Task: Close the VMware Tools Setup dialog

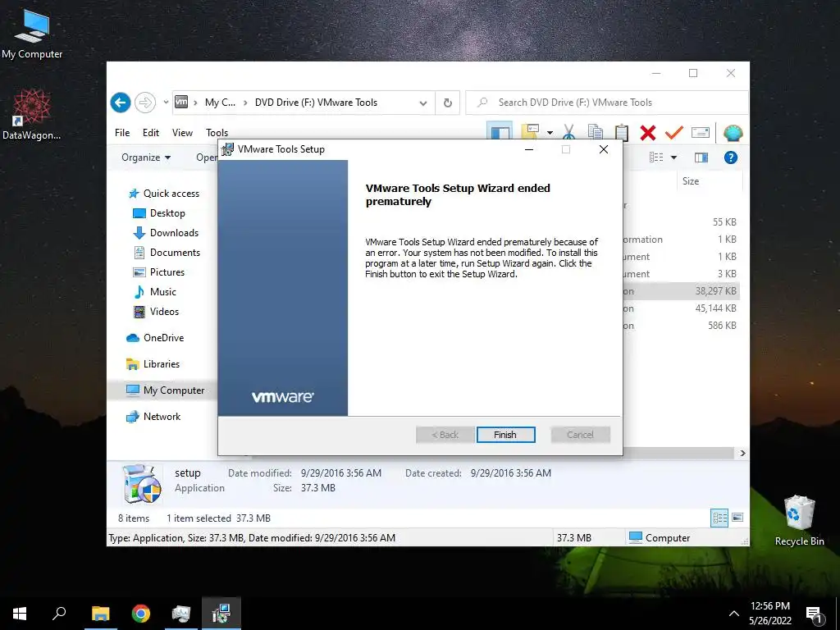Action: 604,149
